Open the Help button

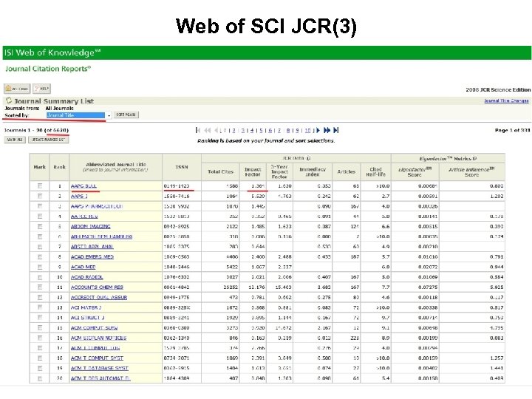(x=41, y=89)
